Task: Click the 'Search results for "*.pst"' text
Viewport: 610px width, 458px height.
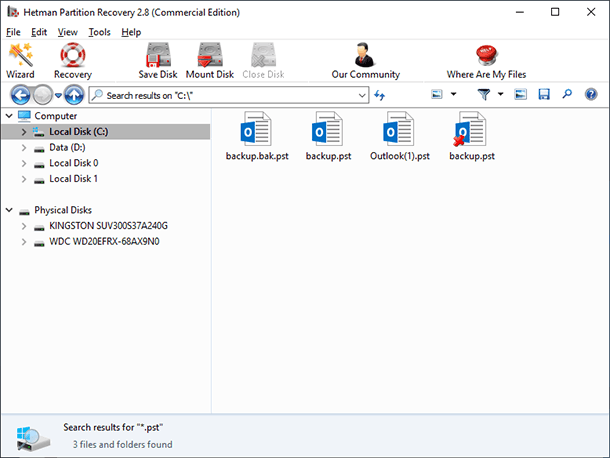Action: click(x=113, y=427)
